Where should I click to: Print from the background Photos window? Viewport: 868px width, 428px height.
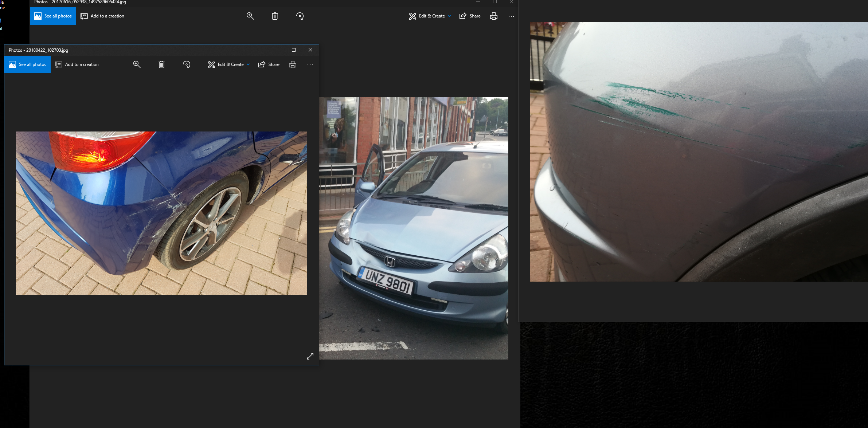point(493,16)
